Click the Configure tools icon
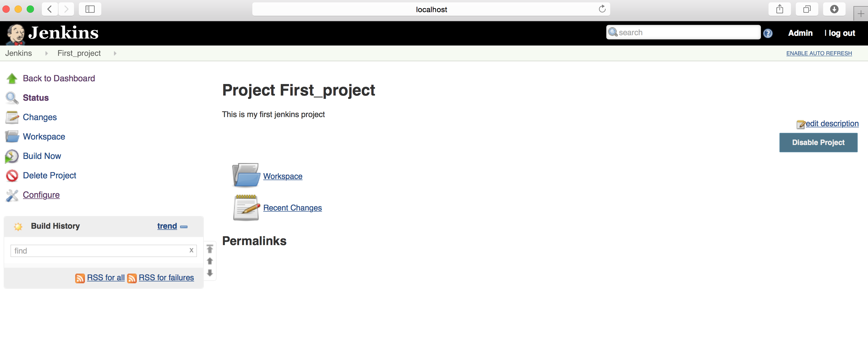 [12, 195]
